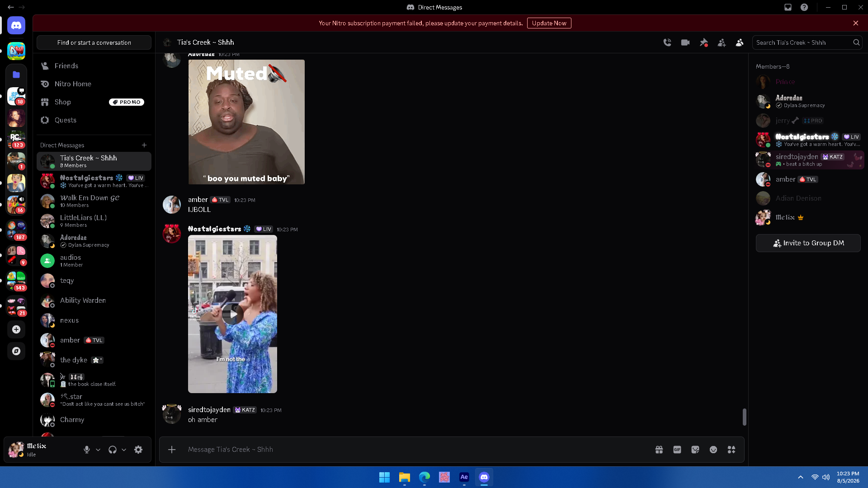Open the Muted GIF image
The width and height of the screenshot is (868, 488).
click(246, 122)
